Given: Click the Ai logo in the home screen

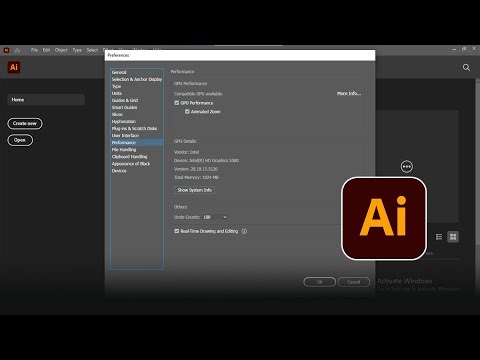Looking at the screenshot, I should (14, 67).
